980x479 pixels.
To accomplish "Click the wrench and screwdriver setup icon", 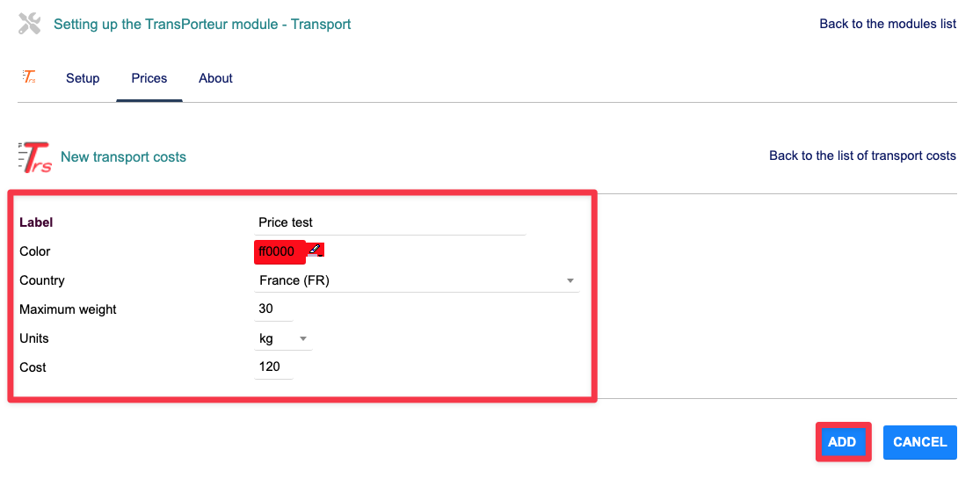I will (x=30, y=24).
